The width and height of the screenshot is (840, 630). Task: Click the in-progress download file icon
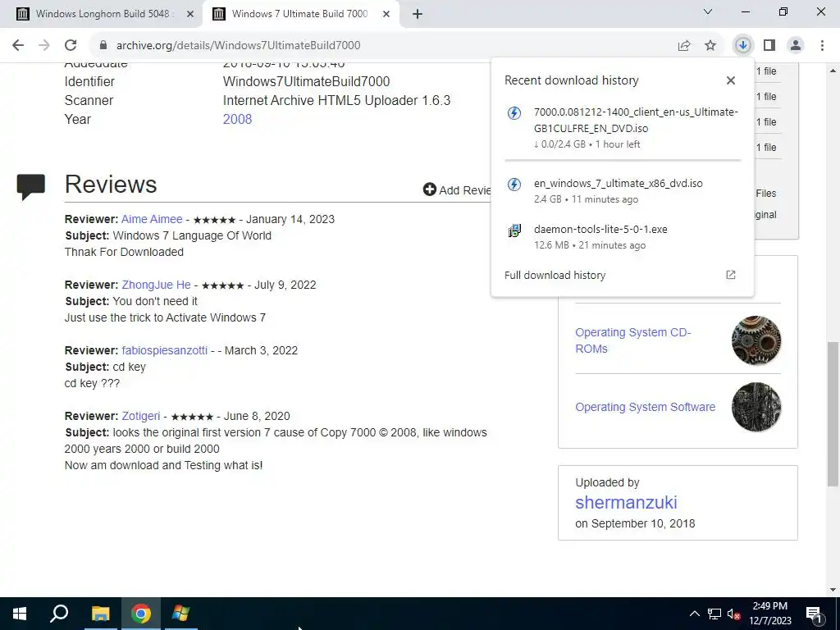coord(514,113)
